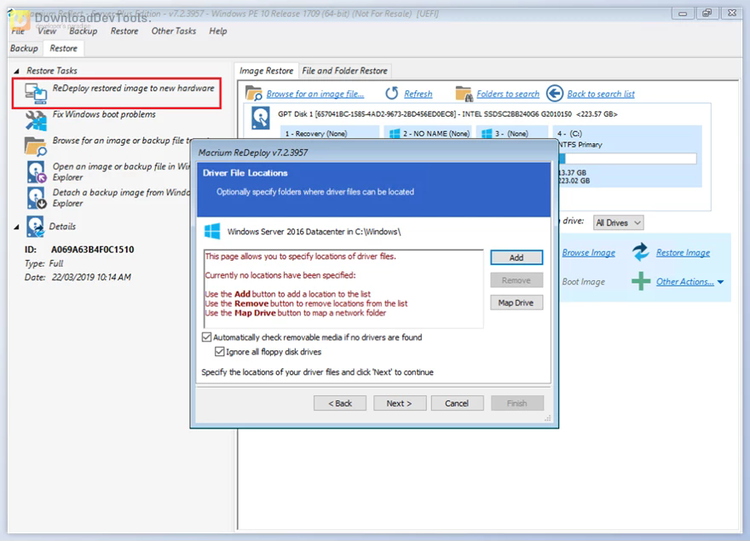Screen dimensions: 750x541
Task: Toggle Automatically check removable media checkbox
Action: [x=207, y=337]
